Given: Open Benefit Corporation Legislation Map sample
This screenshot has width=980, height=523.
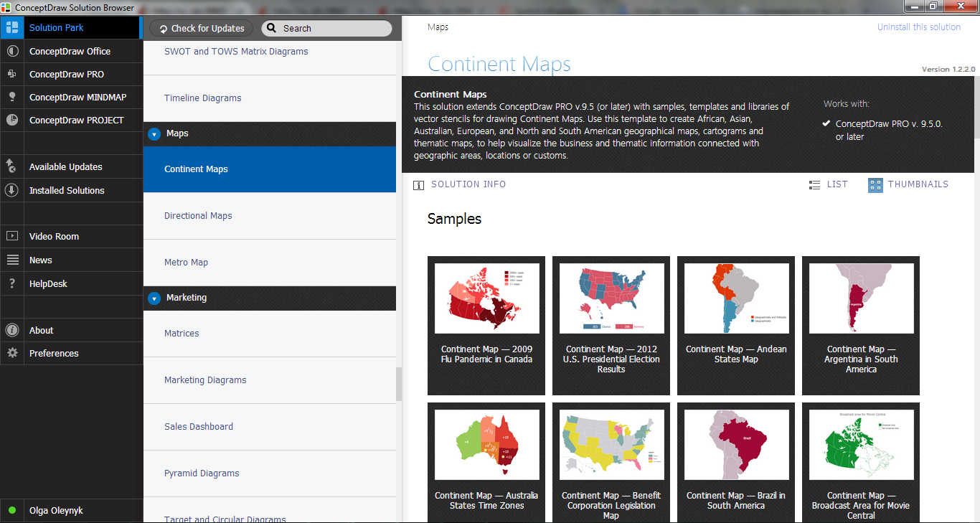Looking at the screenshot, I should [611, 463].
